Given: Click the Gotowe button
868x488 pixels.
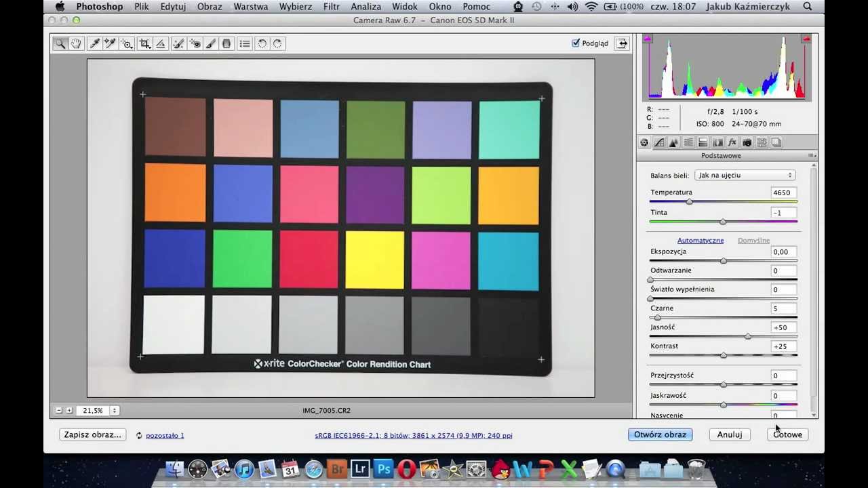Looking at the screenshot, I should 787,434.
